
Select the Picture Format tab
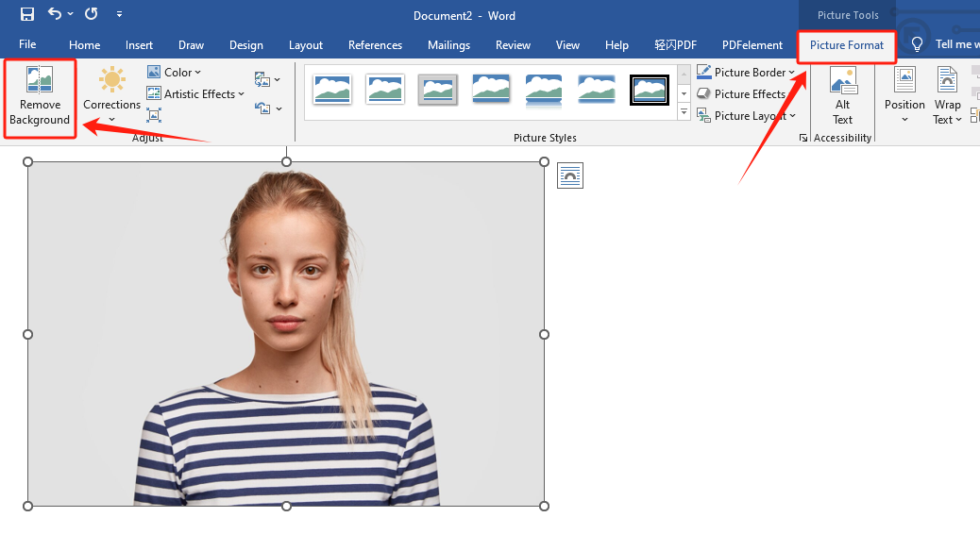point(847,45)
